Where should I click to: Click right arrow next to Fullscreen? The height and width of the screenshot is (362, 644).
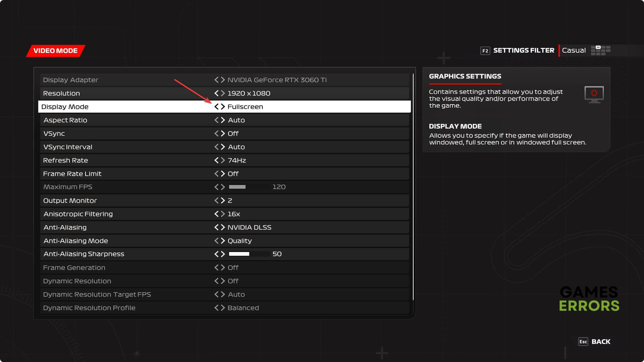click(x=223, y=107)
